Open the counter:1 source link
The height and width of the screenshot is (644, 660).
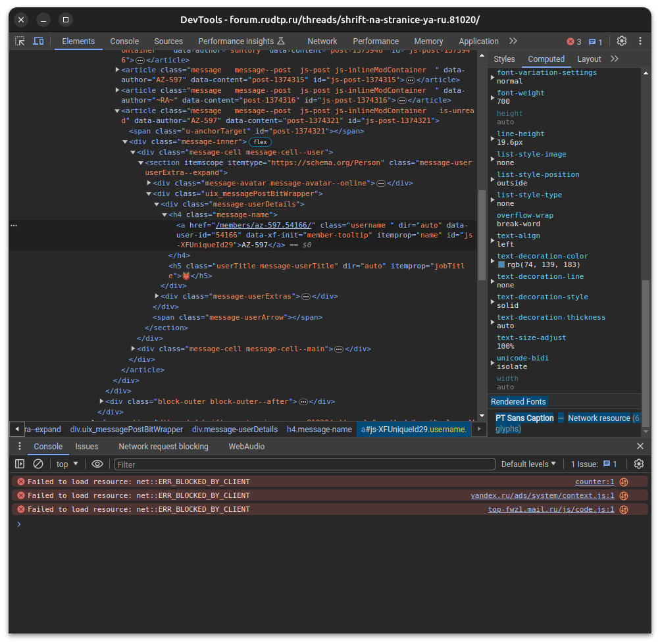click(594, 482)
